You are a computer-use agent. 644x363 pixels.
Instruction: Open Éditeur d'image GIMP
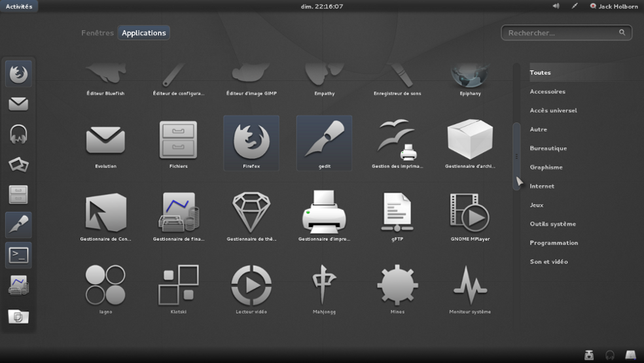pyautogui.click(x=251, y=78)
